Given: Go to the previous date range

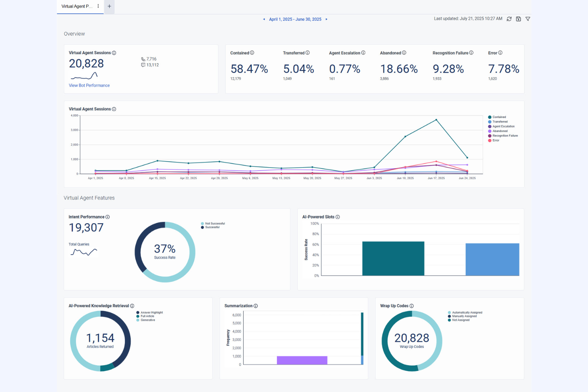Looking at the screenshot, I should point(264,19).
